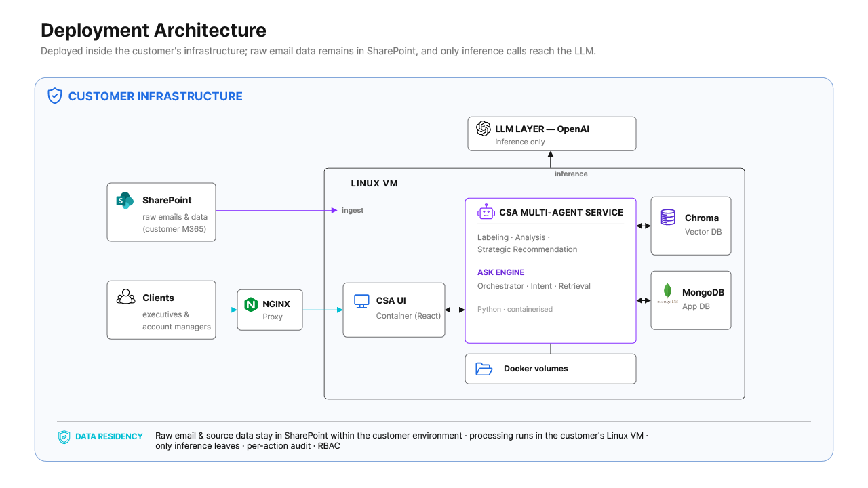Click the Chroma database cylinder icon

click(x=668, y=218)
